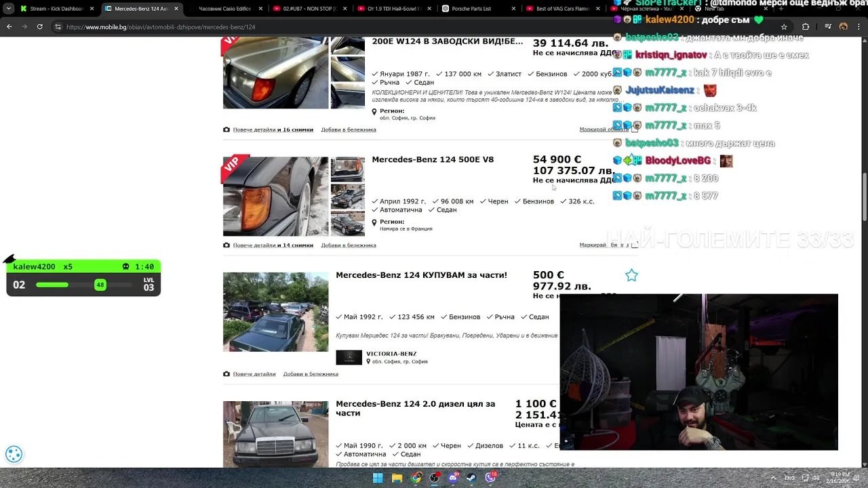Click camera icon next to '14 снимки' link

pyautogui.click(x=226, y=245)
